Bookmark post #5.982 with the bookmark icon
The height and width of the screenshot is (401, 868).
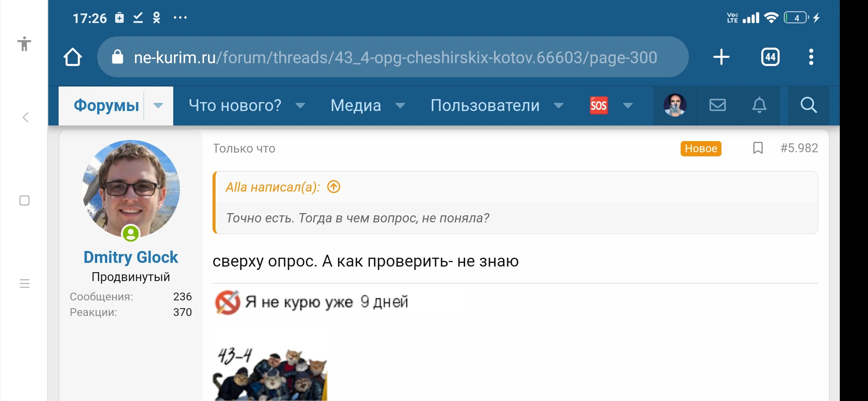(x=758, y=148)
